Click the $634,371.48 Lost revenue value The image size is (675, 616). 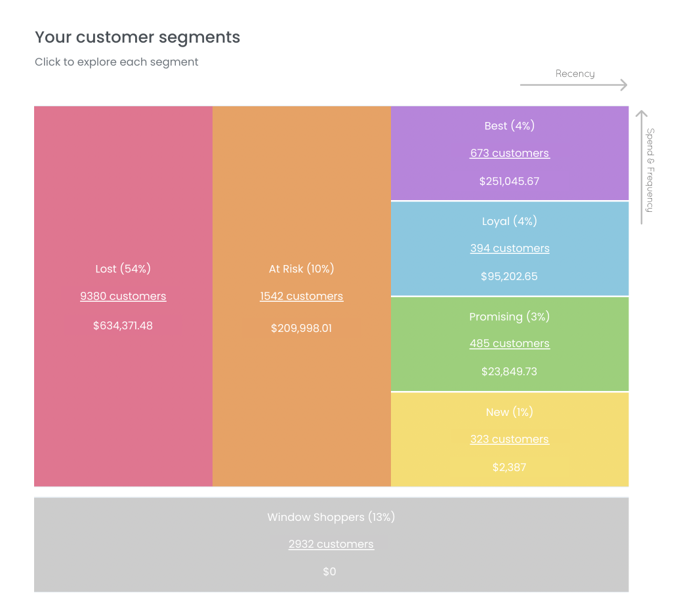click(x=123, y=325)
